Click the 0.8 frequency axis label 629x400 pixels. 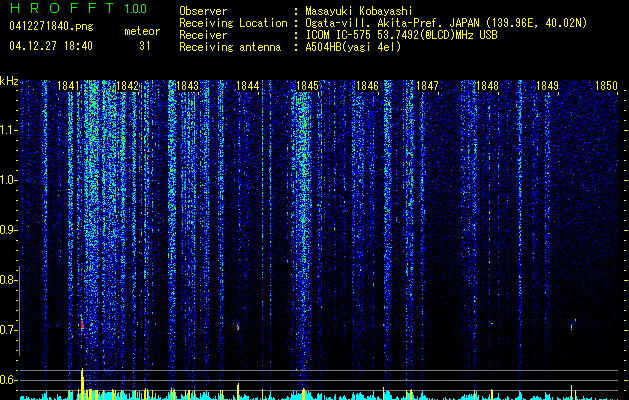(x=7, y=280)
